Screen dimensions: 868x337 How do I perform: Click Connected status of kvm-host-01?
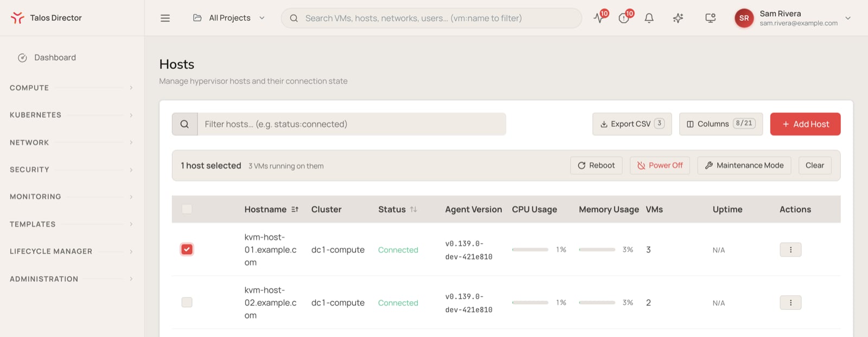pyautogui.click(x=398, y=250)
